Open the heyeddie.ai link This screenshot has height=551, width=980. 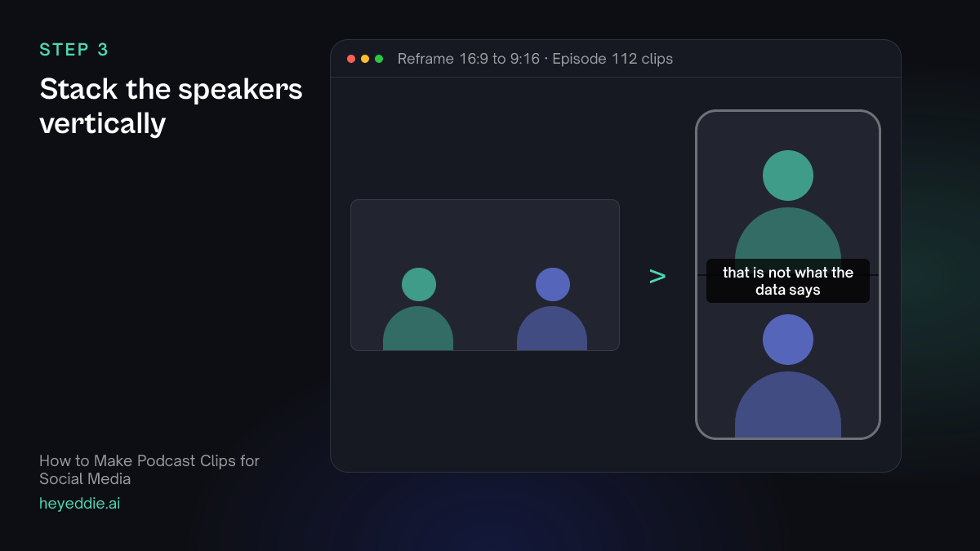(x=80, y=504)
